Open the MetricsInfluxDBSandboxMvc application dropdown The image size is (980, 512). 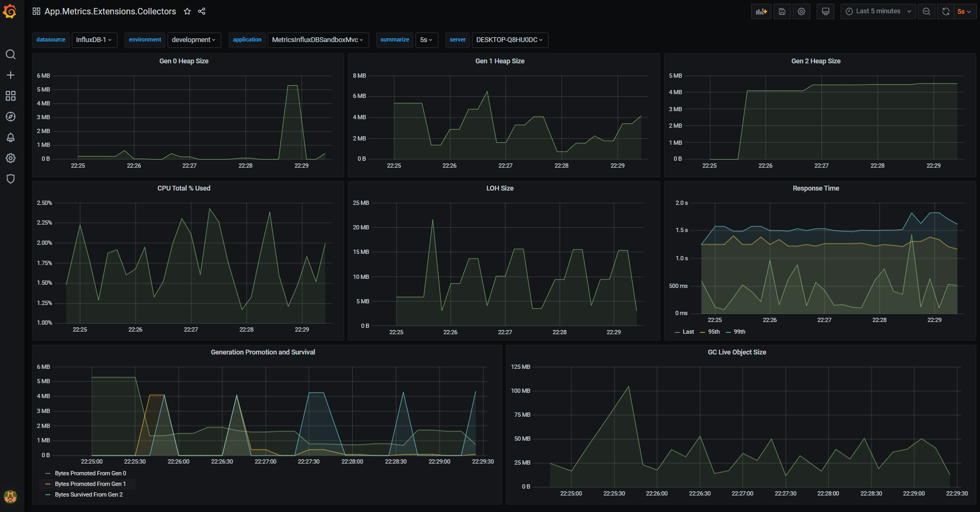point(317,40)
